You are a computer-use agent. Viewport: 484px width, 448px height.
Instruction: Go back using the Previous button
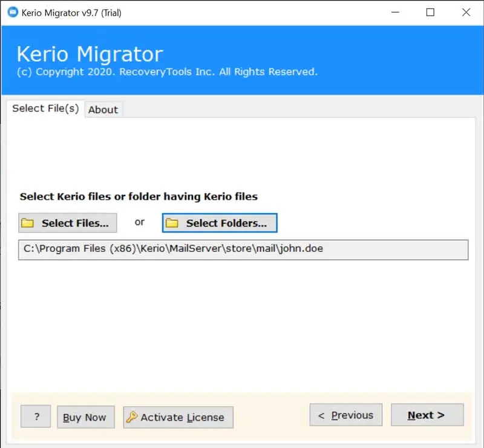(345, 415)
